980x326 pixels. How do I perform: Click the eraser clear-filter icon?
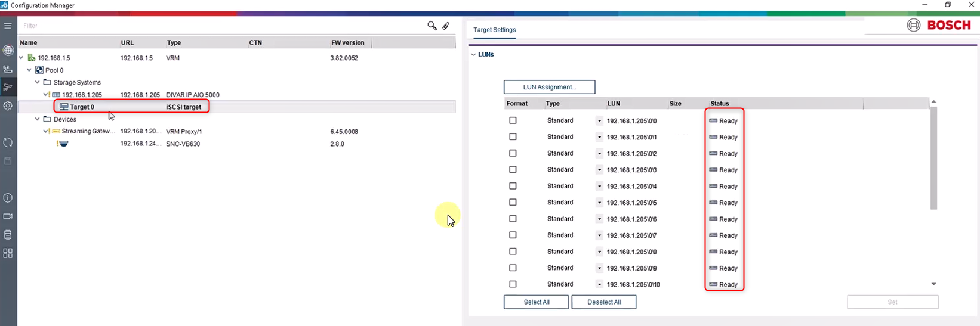tap(446, 26)
